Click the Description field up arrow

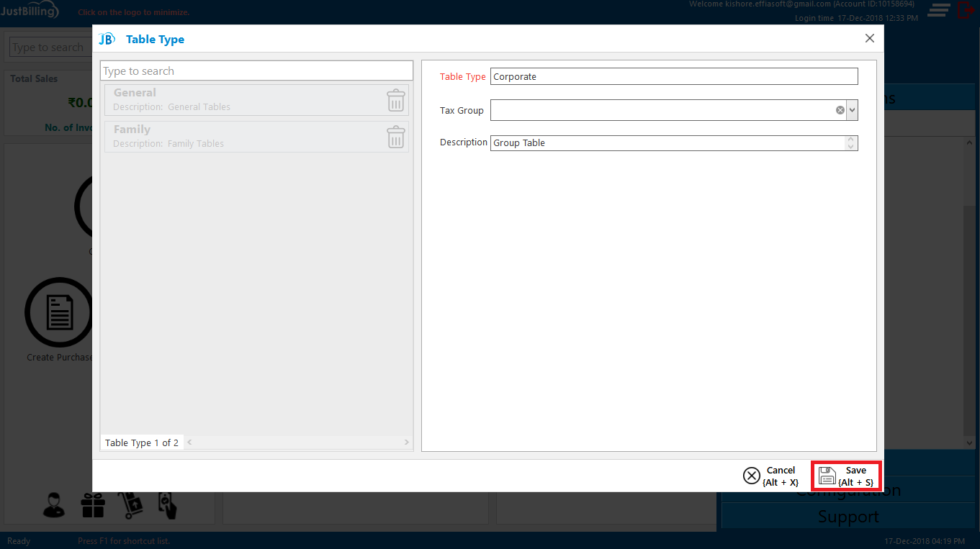851,139
